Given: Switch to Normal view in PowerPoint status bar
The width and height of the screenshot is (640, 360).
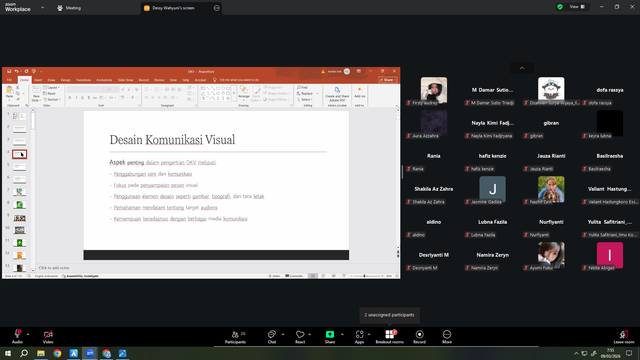Looking at the screenshot, I should (x=313, y=276).
